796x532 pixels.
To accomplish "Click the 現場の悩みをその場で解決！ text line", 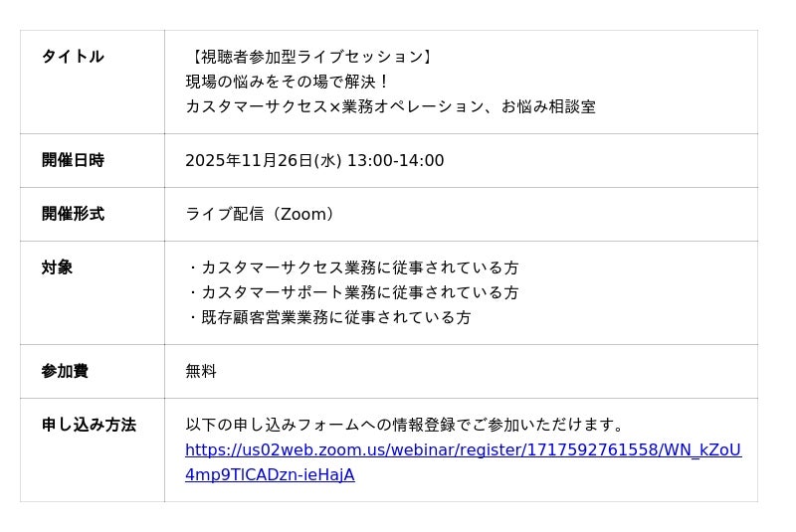I will pyautogui.click(x=288, y=82).
